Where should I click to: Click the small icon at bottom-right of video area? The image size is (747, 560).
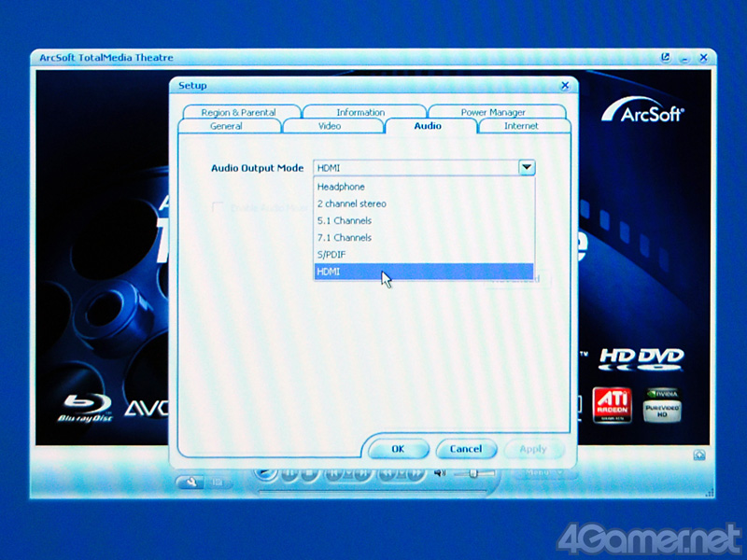coord(698,455)
